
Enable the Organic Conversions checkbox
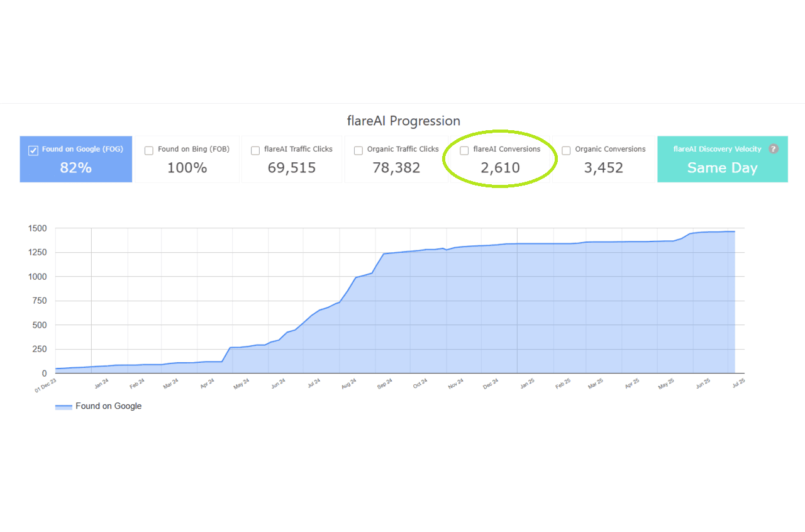click(566, 150)
